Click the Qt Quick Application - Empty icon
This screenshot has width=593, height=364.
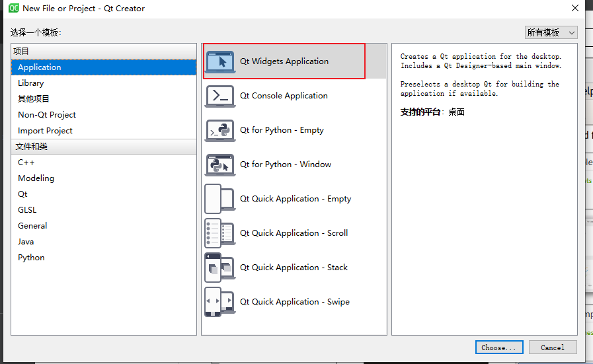pos(220,199)
